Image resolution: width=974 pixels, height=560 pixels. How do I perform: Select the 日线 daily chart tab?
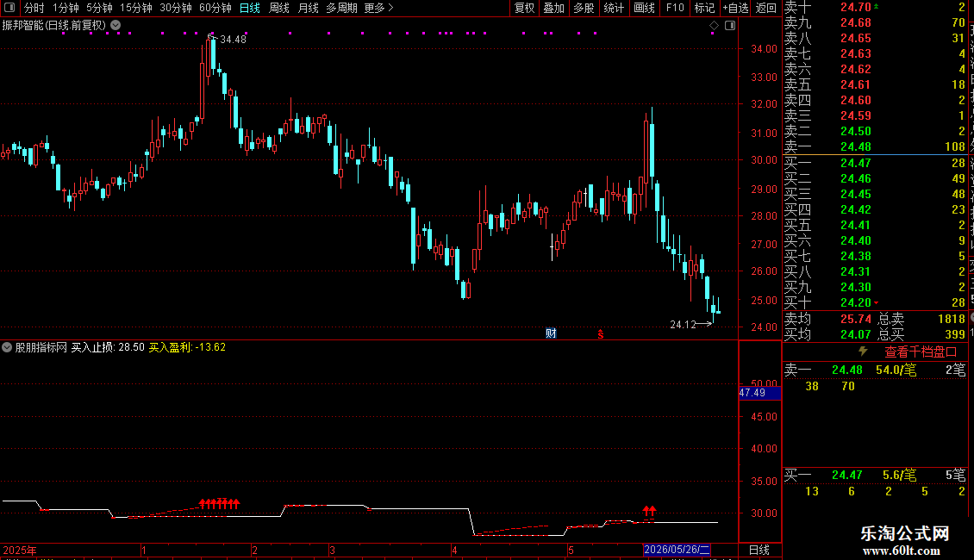click(x=250, y=8)
